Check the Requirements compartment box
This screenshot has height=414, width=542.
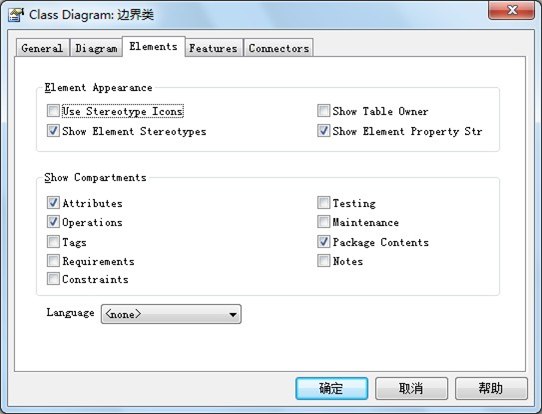(x=53, y=261)
